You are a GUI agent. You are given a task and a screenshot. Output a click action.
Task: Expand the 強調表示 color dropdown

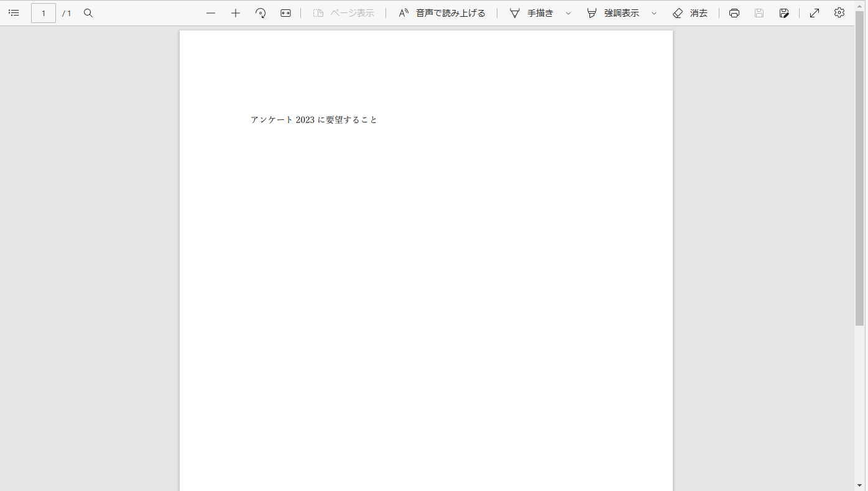click(x=654, y=13)
